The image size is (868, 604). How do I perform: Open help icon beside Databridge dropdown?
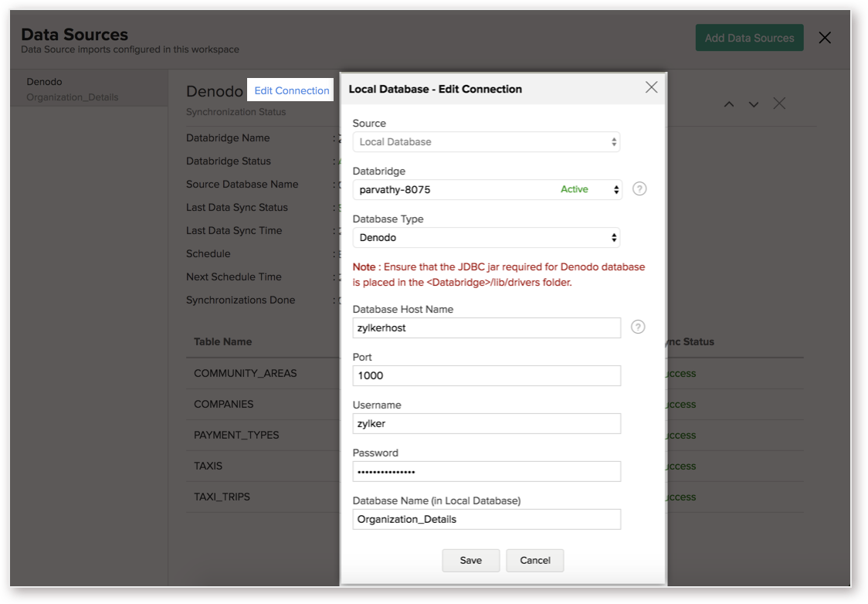pos(639,188)
